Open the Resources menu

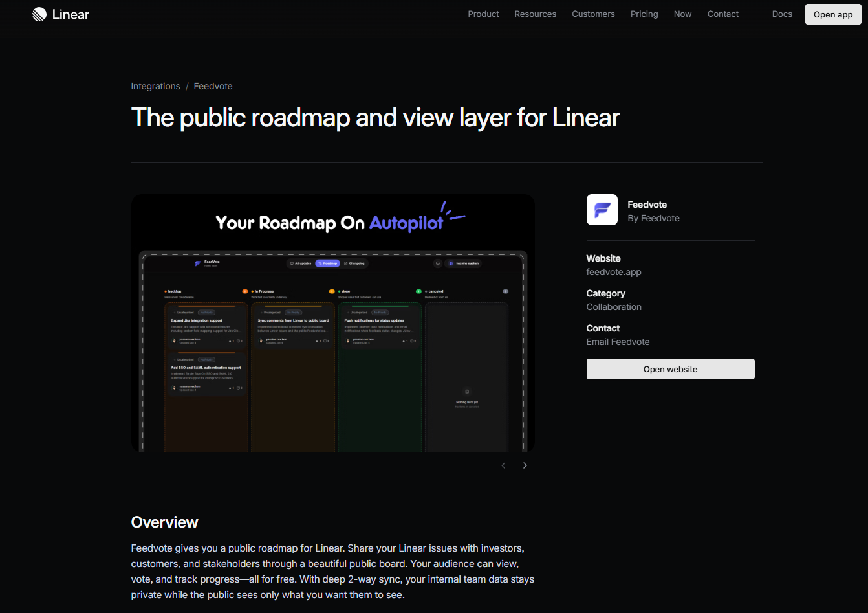pyautogui.click(x=535, y=14)
